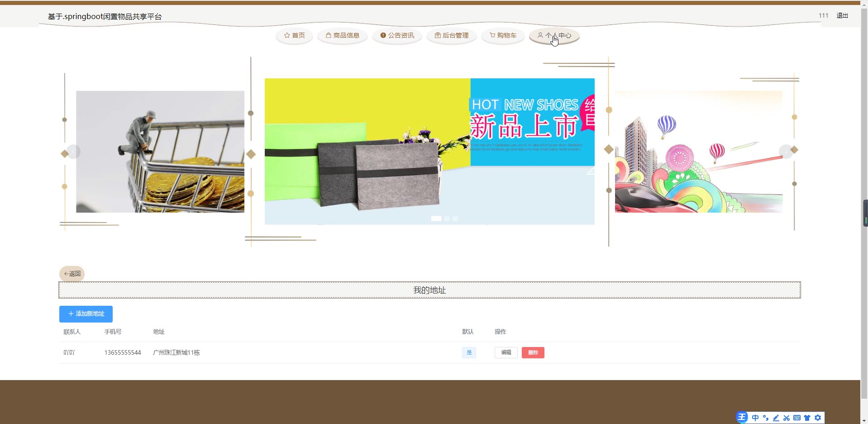Click the HOT NEW SHOES banner image

tap(429, 151)
